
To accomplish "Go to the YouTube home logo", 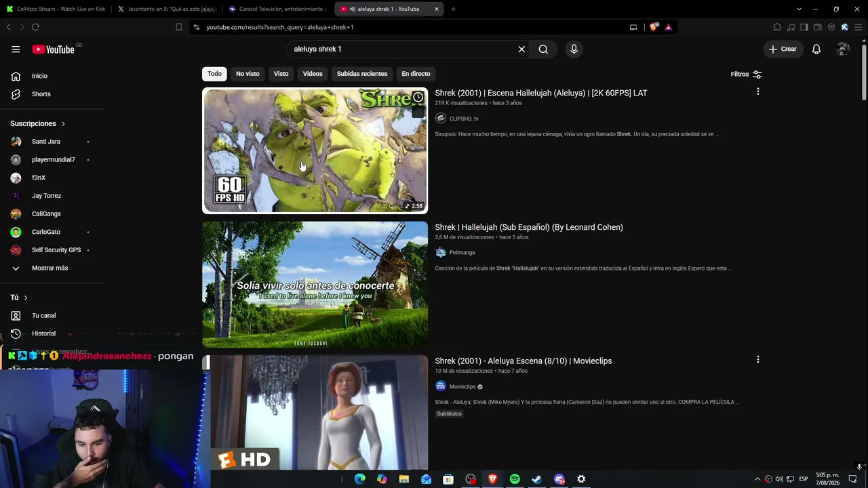I will tap(53, 49).
